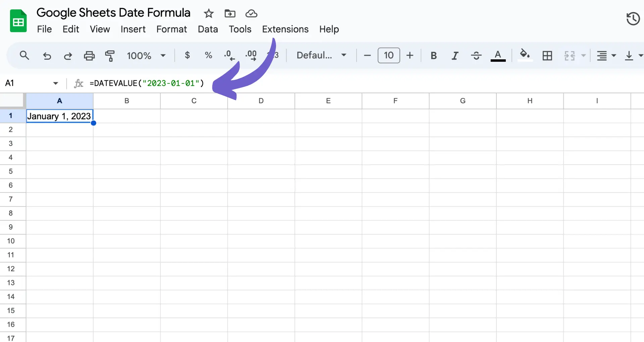This screenshot has height=342, width=644.
Task: Click the fill handle dot on A1
Action: [94, 123]
